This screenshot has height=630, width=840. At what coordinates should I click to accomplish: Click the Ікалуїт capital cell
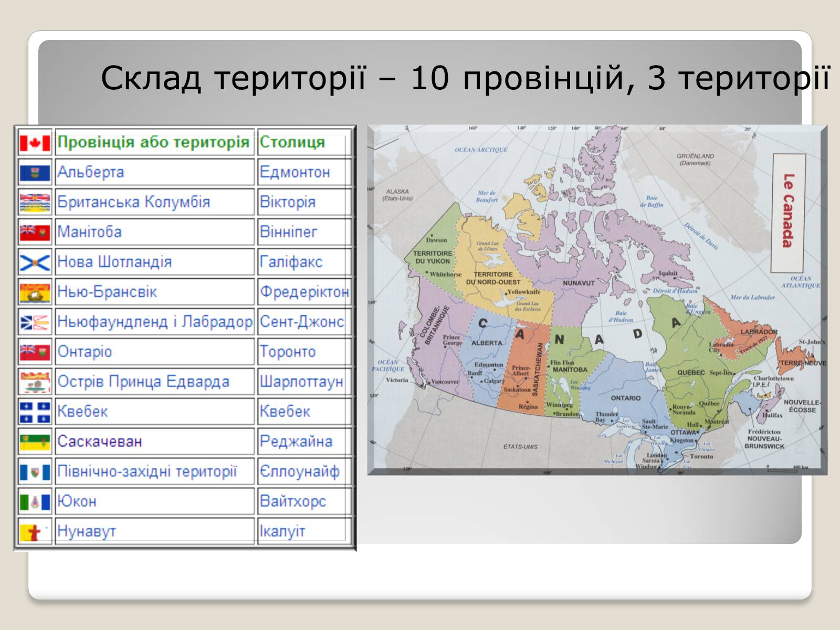[x=303, y=531]
